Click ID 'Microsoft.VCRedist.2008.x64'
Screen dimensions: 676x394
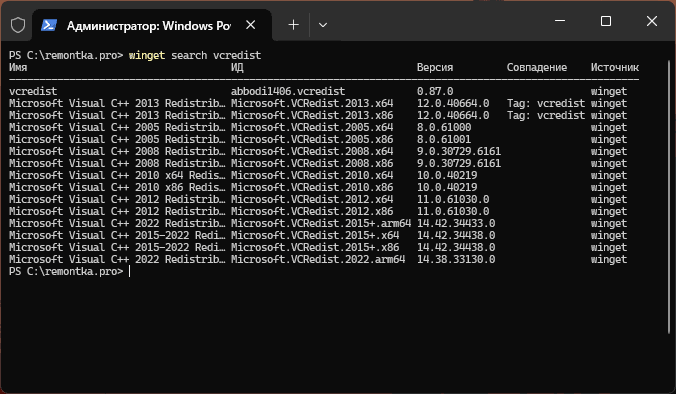(312, 151)
